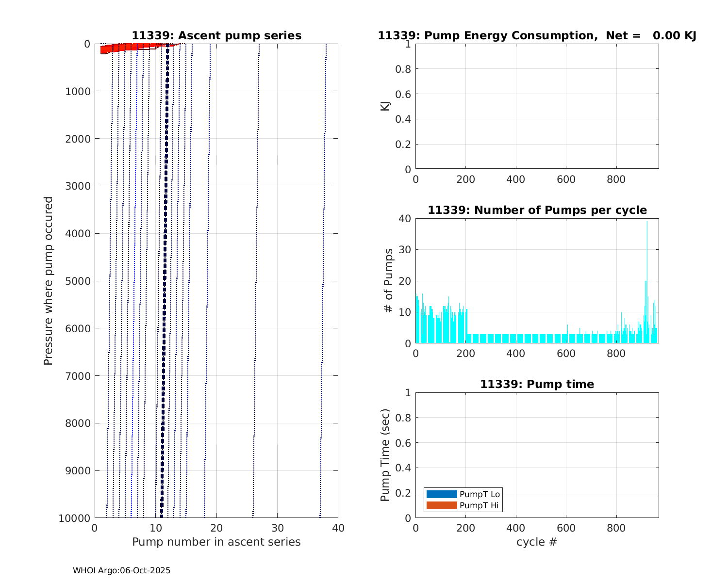Click the '# of Pumps' y-axis label
Viewport: 728px width, 582px height.
pos(388,281)
